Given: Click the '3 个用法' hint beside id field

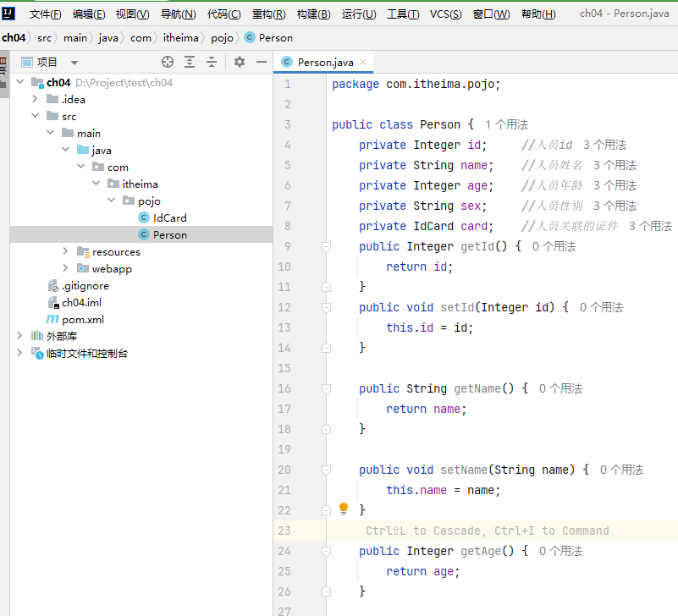Looking at the screenshot, I should click(x=604, y=145).
